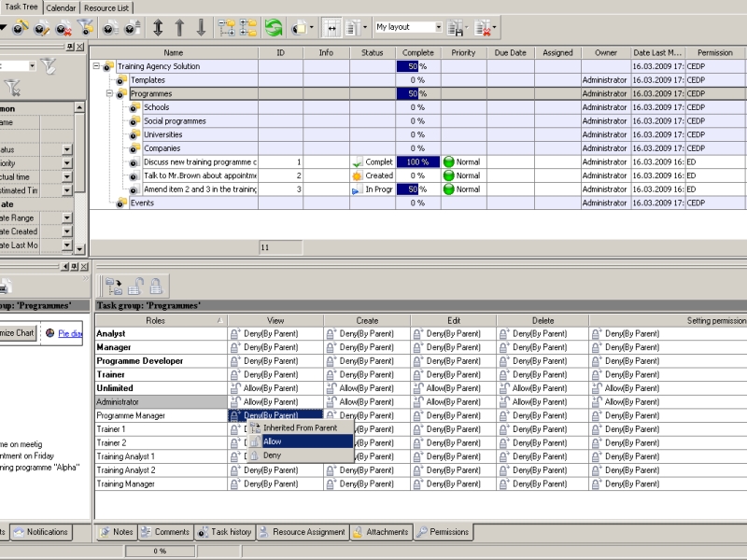This screenshot has height=560, width=747.
Task: Click the save layout icon
Action: pos(456,28)
